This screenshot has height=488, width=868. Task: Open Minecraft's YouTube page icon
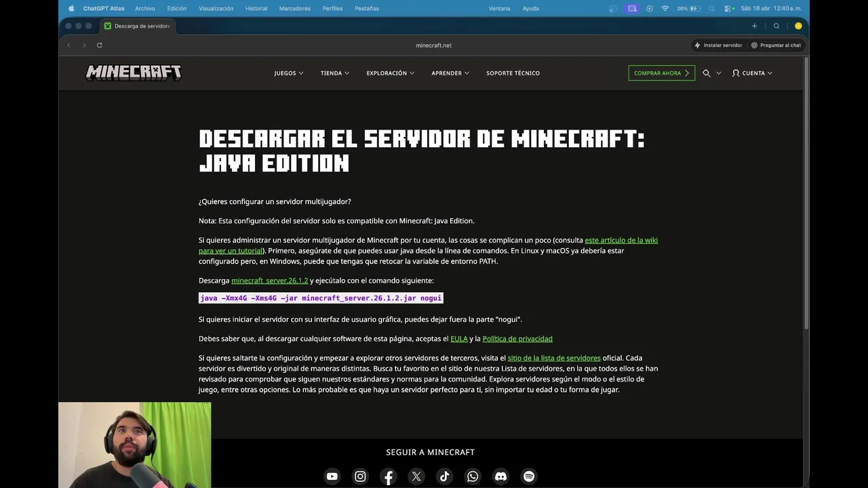(x=332, y=476)
